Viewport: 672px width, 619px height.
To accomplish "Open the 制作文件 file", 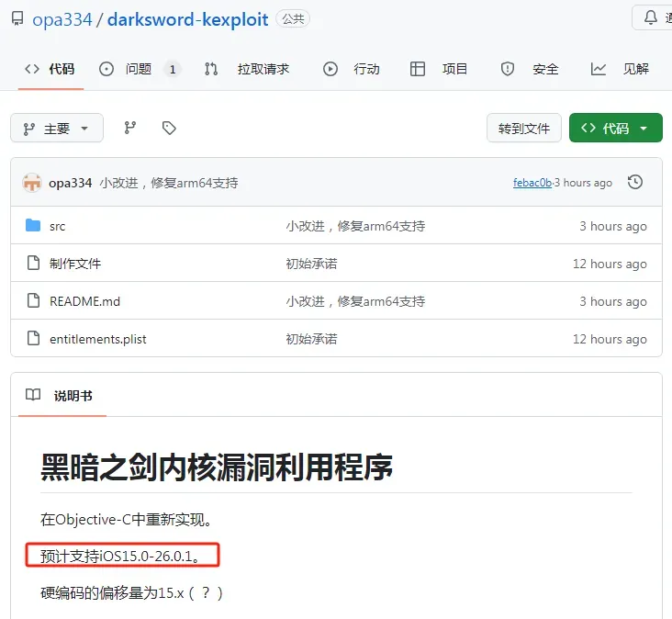I will tap(75, 264).
